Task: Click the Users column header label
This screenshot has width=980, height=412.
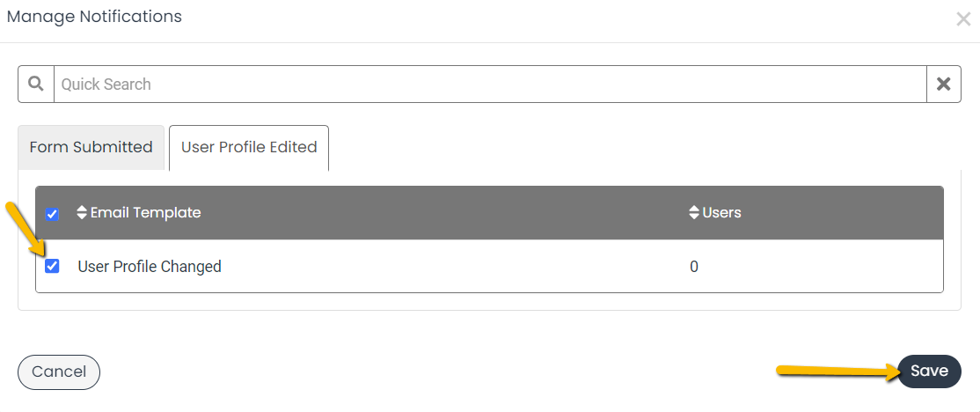Action: point(722,212)
